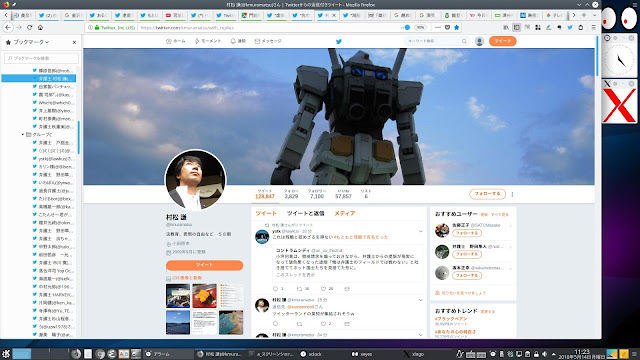Switch to the メディア tab
The width and height of the screenshot is (640, 360).
345,213
